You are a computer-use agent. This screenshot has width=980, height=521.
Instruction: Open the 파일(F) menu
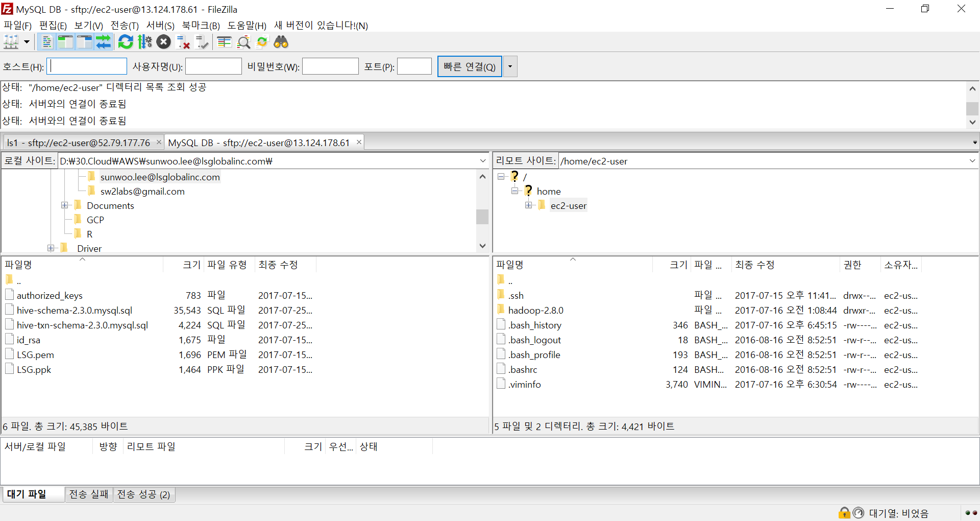coord(17,26)
